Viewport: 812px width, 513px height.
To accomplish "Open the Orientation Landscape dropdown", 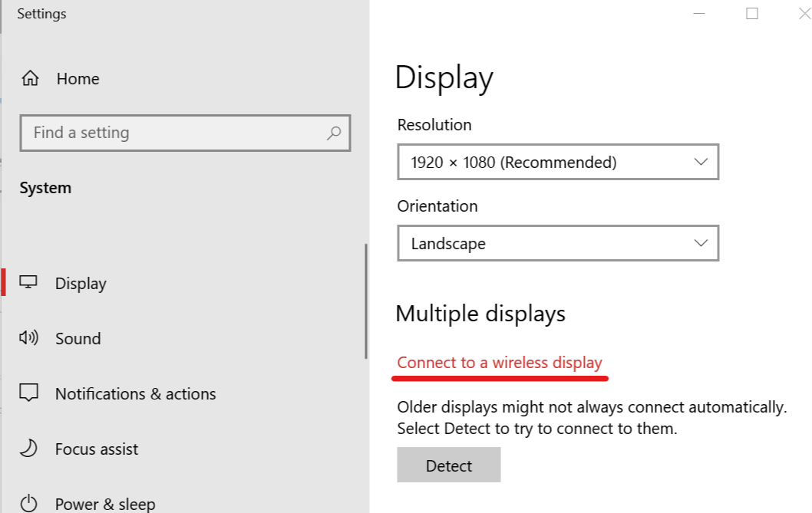I will pos(558,243).
